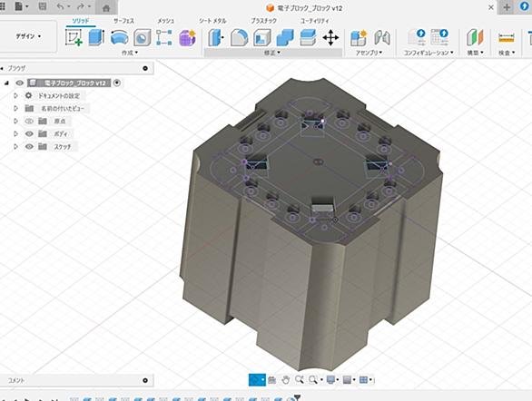Image resolution: width=532 pixels, height=401 pixels.
Task: Click the Configuration table icon
Action: [439, 37]
